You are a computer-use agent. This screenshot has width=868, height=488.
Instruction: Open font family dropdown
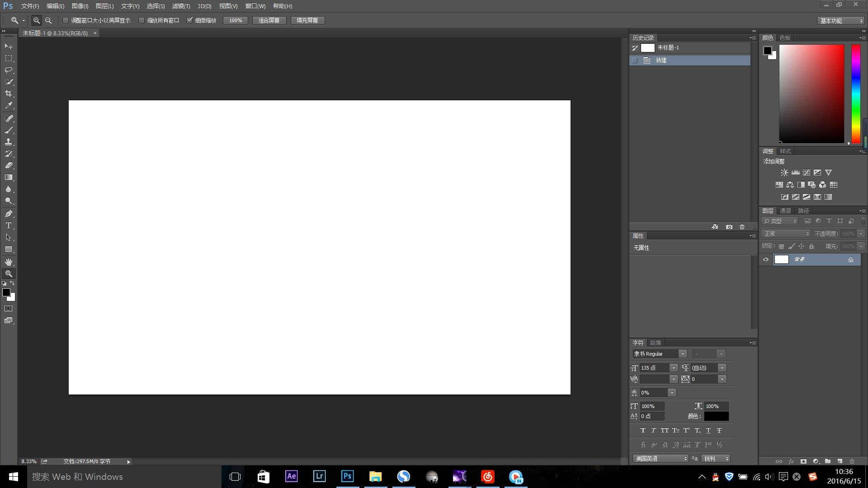click(x=683, y=354)
